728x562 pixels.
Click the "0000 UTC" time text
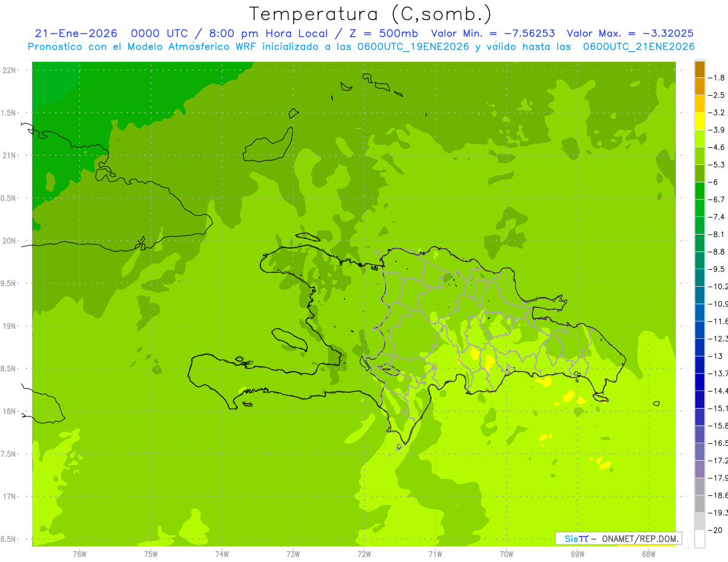click(x=160, y=33)
